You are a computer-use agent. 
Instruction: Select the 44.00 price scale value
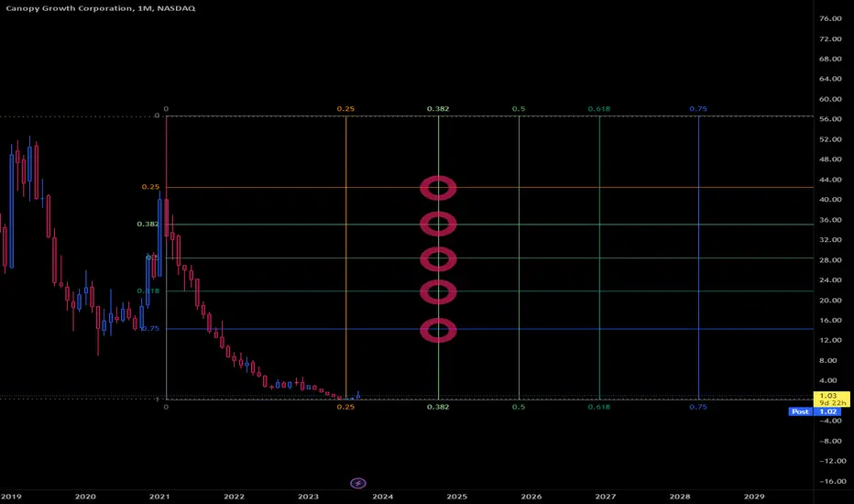tap(830, 180)
